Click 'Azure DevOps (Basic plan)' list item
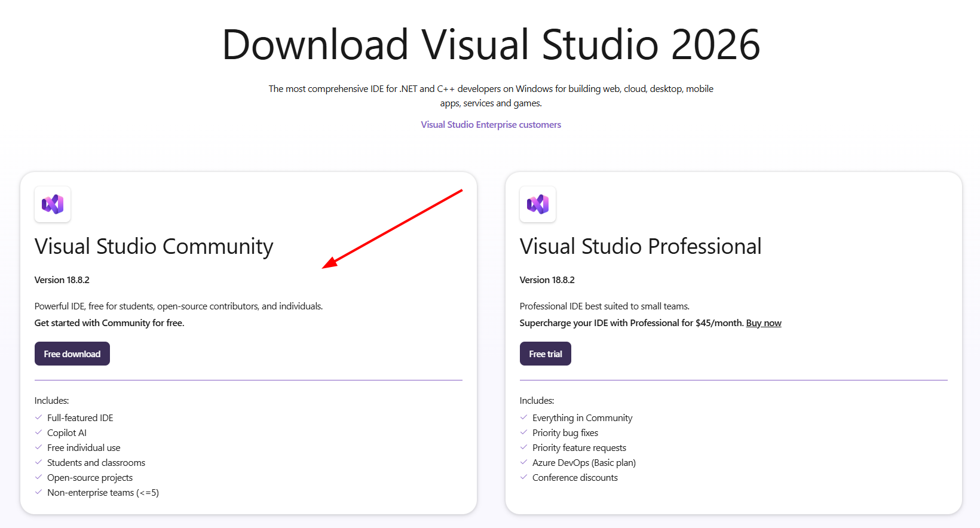Image resolution: width=980 pixels, height=528 pixels. coord(584,463)
